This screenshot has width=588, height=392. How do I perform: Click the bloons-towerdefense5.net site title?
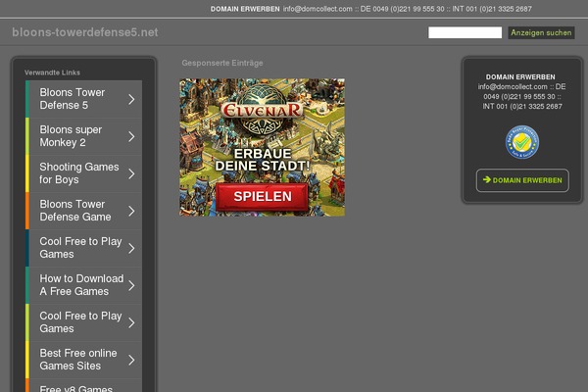coord(84,32)
